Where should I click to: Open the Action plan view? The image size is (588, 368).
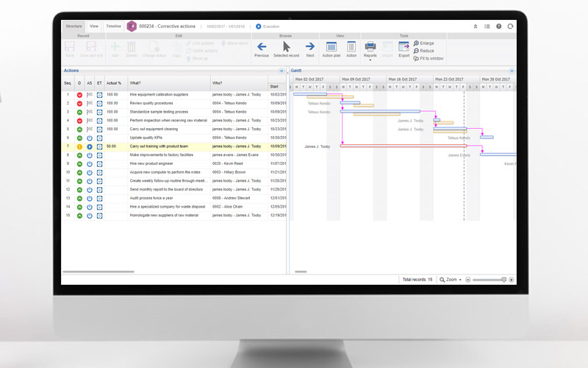coord(331,47)
